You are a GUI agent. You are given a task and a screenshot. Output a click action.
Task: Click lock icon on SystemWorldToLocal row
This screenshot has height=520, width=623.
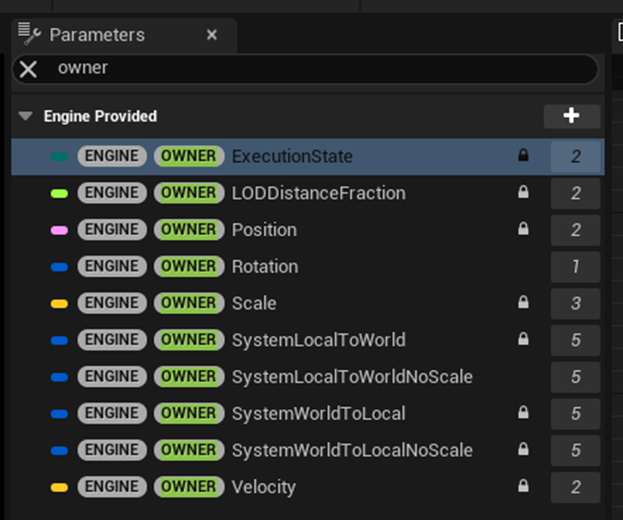point(523,412)
